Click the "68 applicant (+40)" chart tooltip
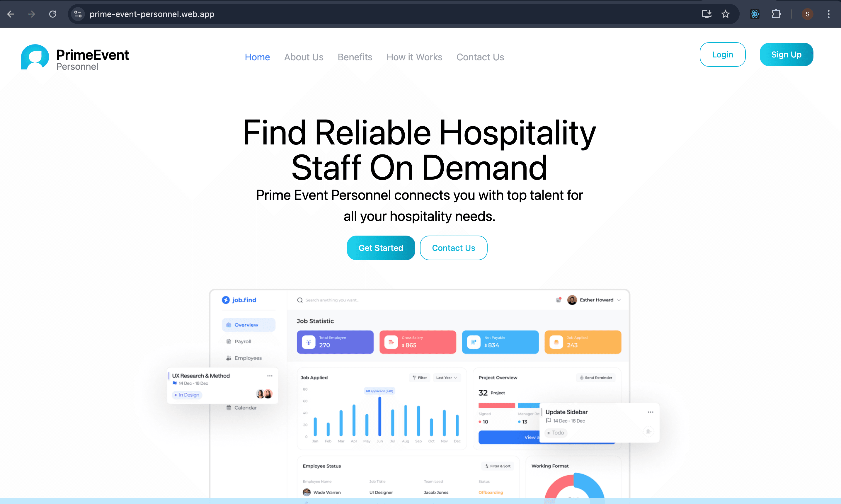Screen dimensions: 841x504 [379, 391]
